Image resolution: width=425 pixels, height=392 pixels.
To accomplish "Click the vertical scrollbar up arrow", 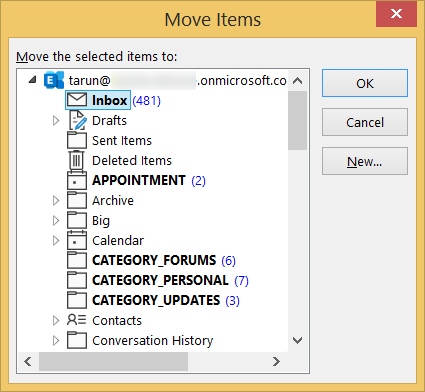I will point(297,80).
